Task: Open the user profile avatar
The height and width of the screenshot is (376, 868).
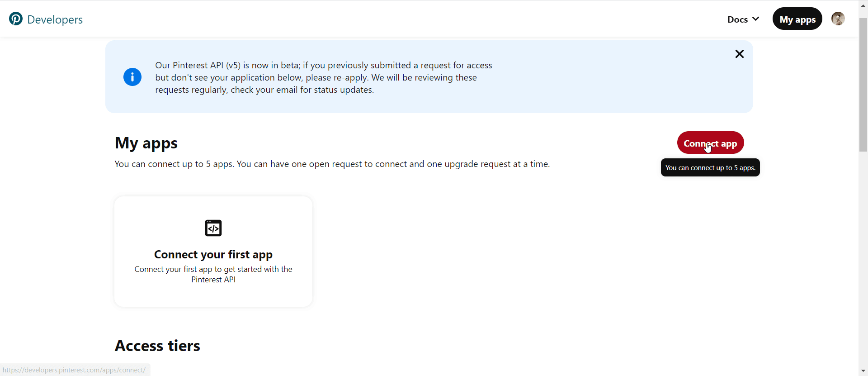Action: (838, 19)
